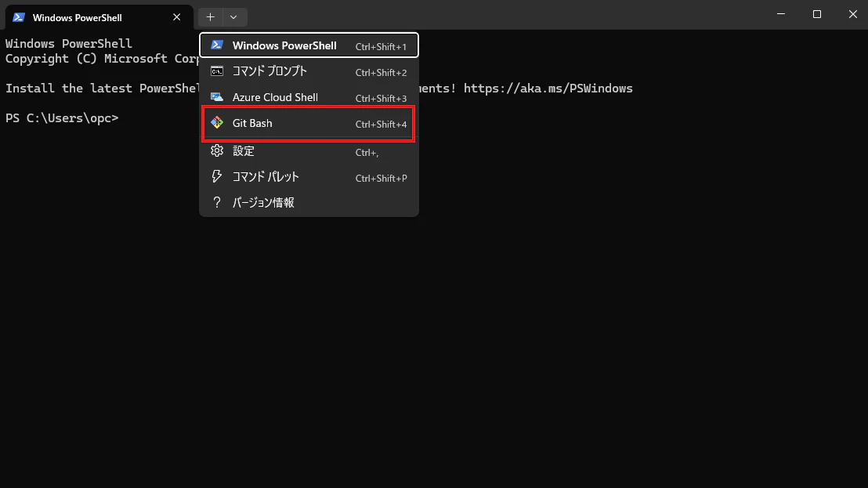This screenshot has width=868, height=488.
Task: Click the settings gear icon
Action: [217, 150]
